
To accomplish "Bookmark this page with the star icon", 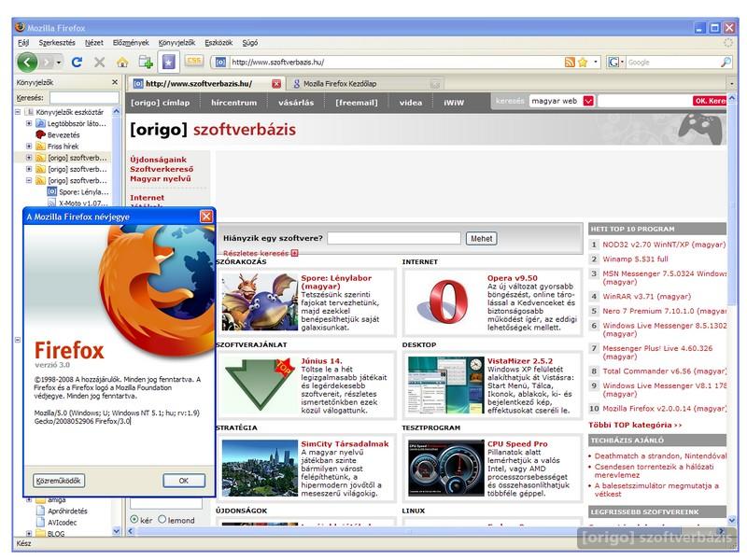I will coord(582,62).
